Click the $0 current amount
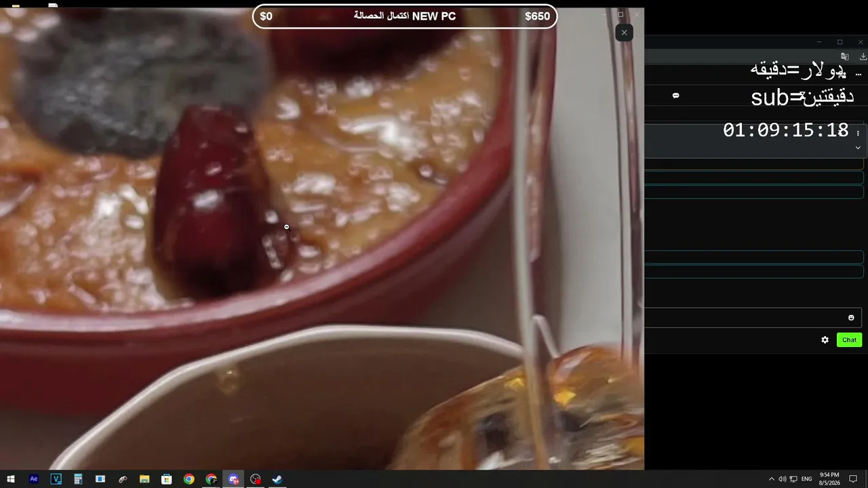 (x=266, y=16)
